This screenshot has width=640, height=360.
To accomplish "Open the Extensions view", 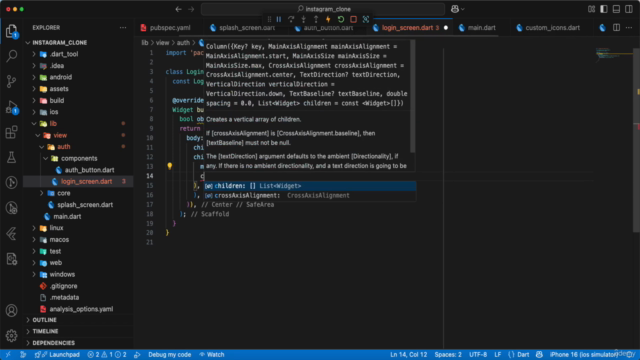I will [x=11, y=132].
